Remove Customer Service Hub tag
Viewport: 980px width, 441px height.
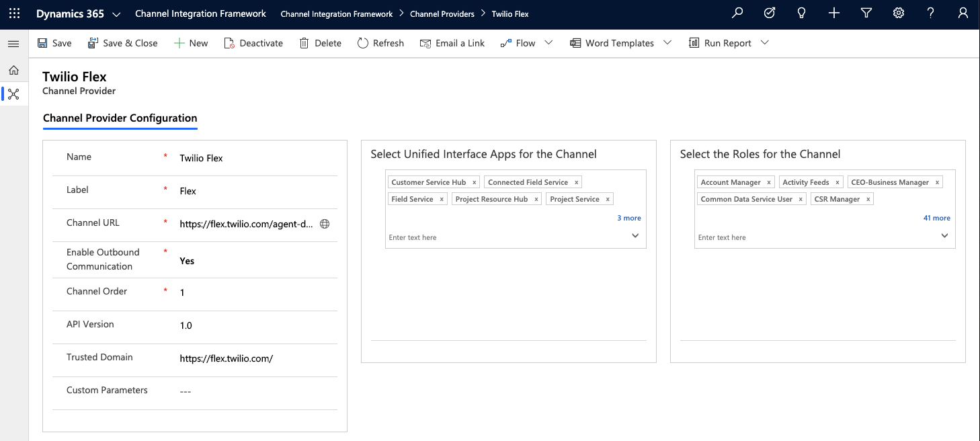click(474, 182)
